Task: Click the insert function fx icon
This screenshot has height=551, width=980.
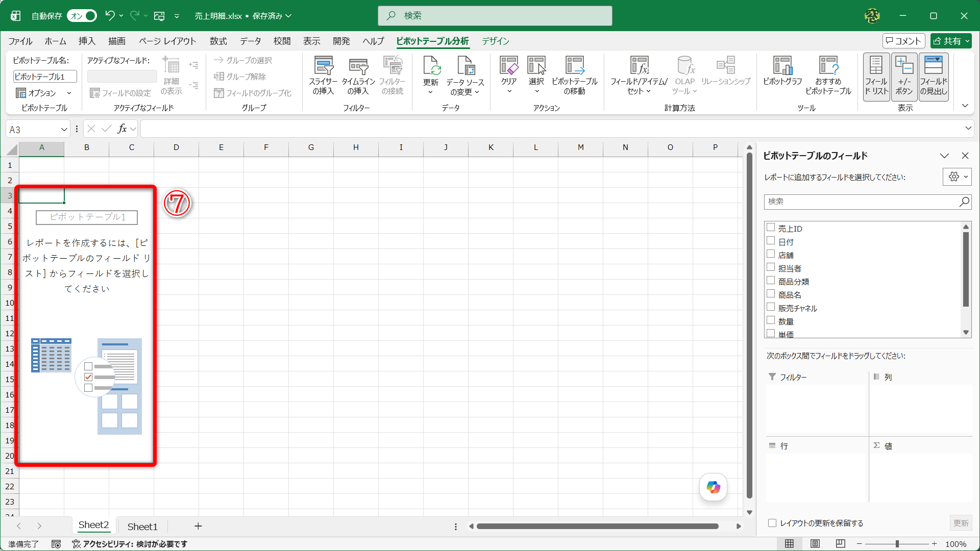Action: [x=122, y=129]
